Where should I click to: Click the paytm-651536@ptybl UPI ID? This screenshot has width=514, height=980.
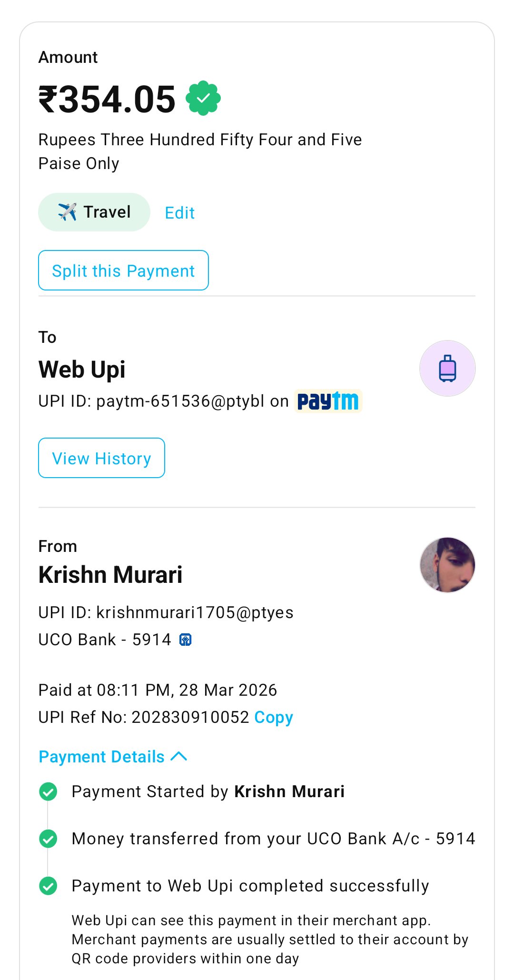180,401
